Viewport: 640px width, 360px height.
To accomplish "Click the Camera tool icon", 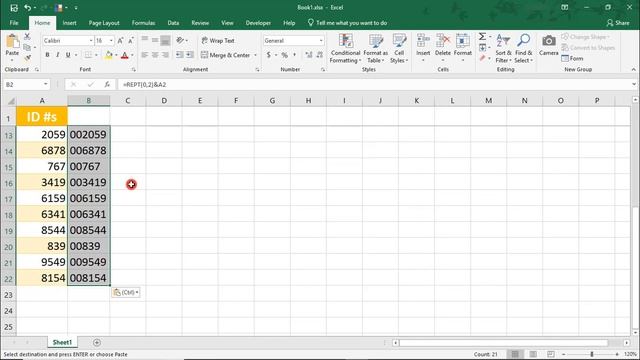I will click(549, 41).
